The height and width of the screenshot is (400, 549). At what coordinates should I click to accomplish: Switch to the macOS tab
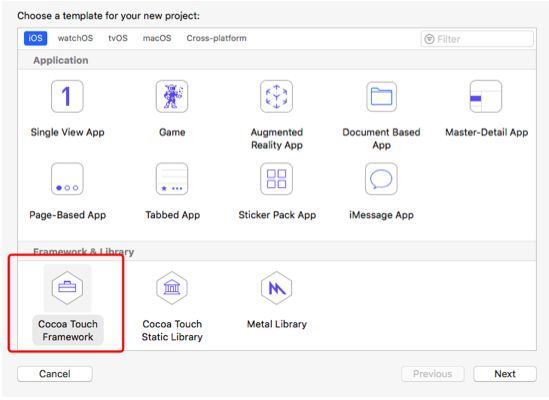pos(157,38)
